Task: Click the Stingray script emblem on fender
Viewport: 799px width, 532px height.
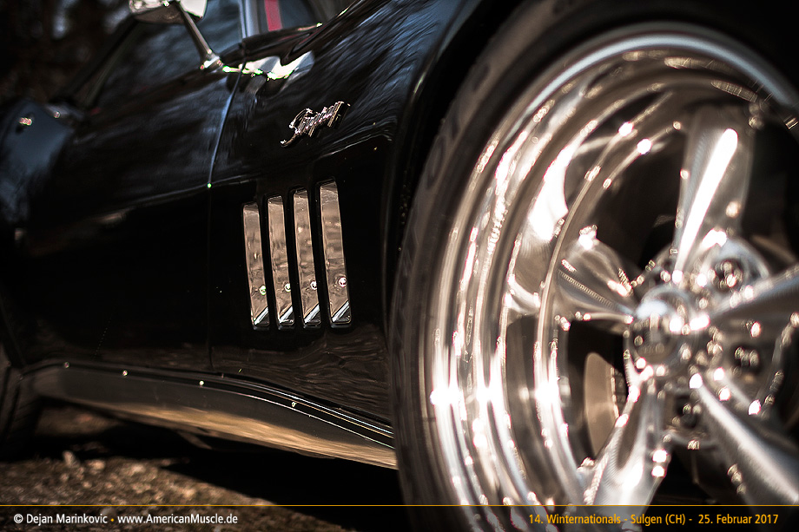Action: pyautogui.click(x=314, y=122)
